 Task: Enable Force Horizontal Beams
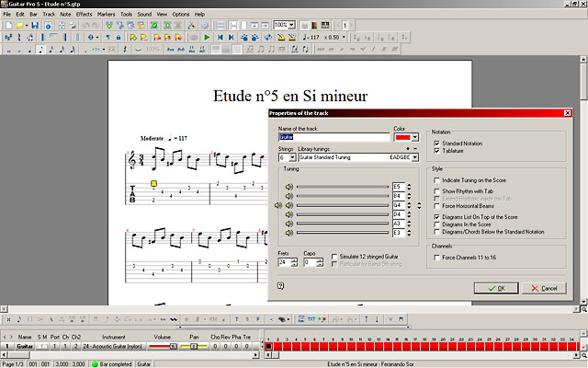(436, 206)
